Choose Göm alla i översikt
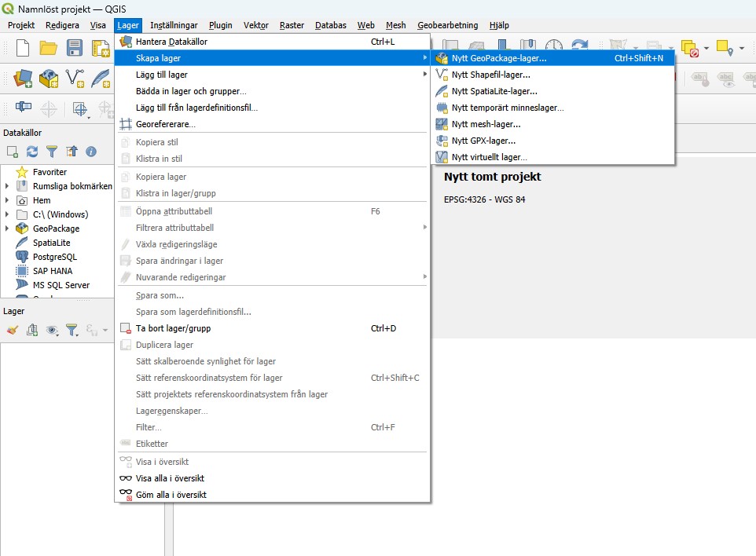Screen dimensions: 756x556 tap(273, 495)
